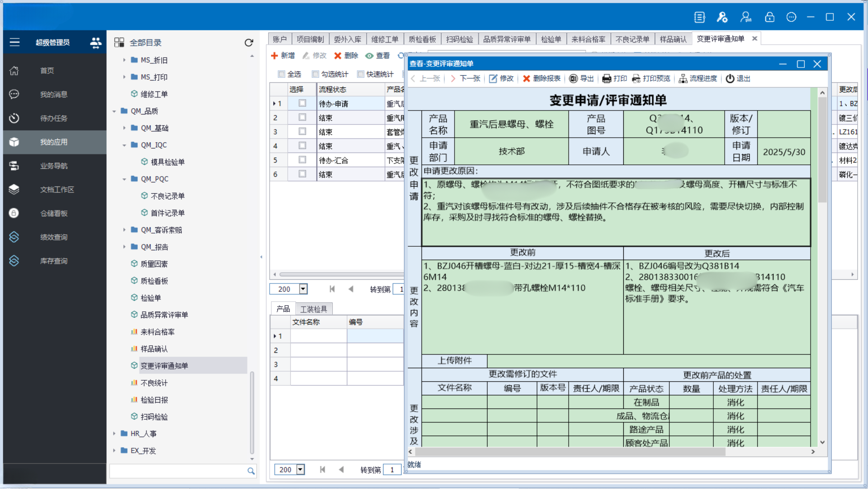Switch to the 工装检具 tab
Image resolution: width=868 pixels, height=489 pixels.
click(313, 309)
